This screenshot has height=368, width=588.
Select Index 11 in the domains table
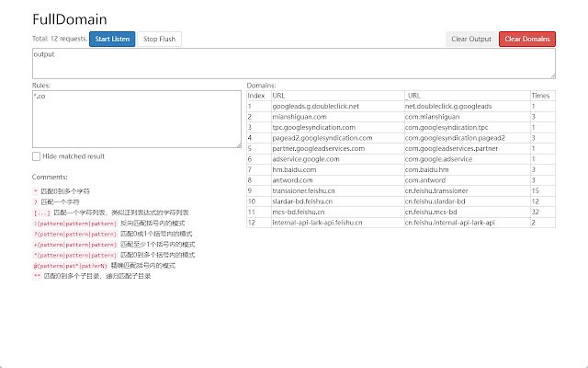pos(259,212)
